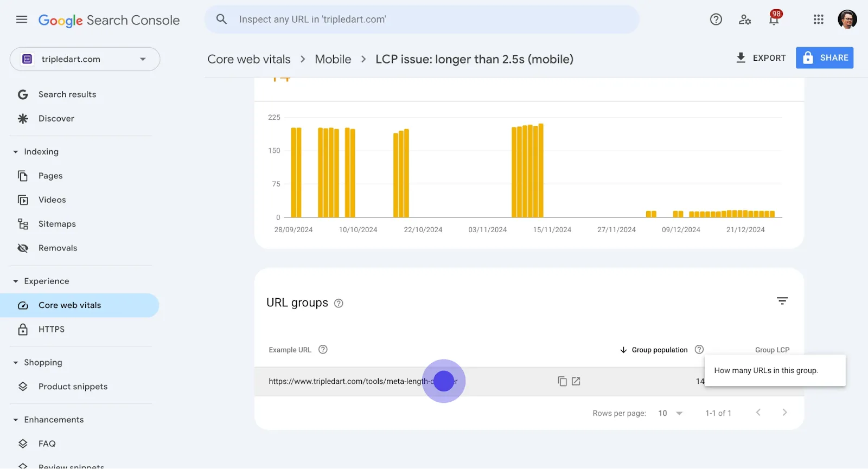The image size is (868, 469).
Task: Open users and permissions settings icon
Action: pyautogui.click(x=745, y=20)
